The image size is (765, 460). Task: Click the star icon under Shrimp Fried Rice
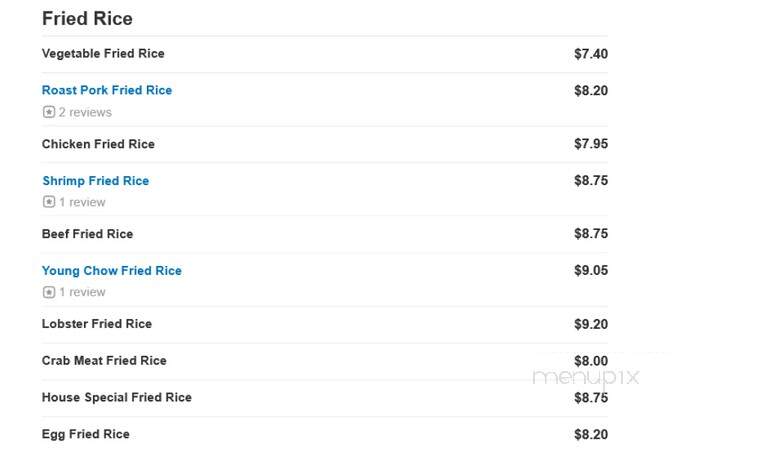(49, 202)
